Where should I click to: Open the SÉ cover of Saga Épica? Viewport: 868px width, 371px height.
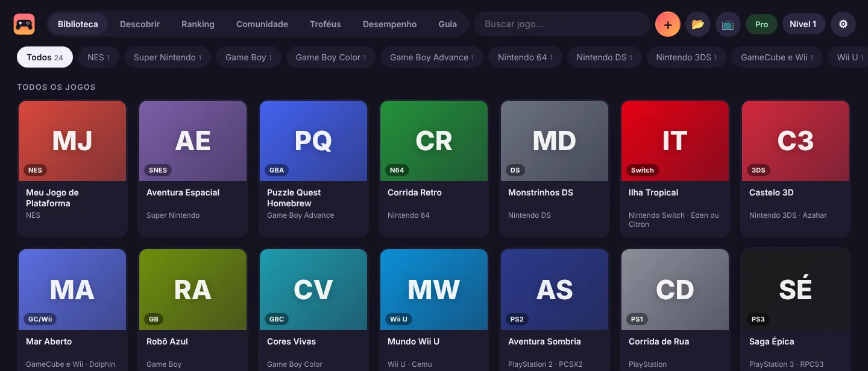(796, 290)
